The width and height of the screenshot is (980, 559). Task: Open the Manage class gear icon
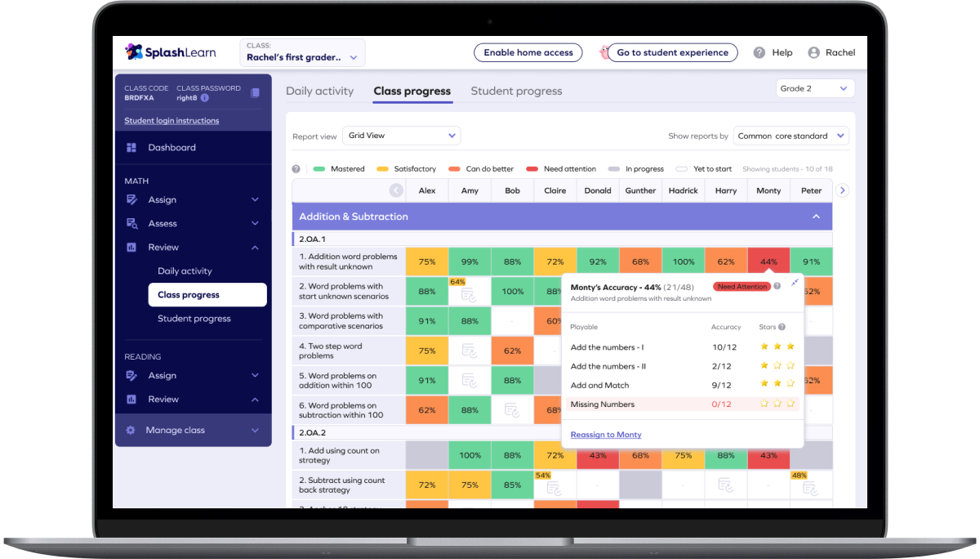pos(131,429)
